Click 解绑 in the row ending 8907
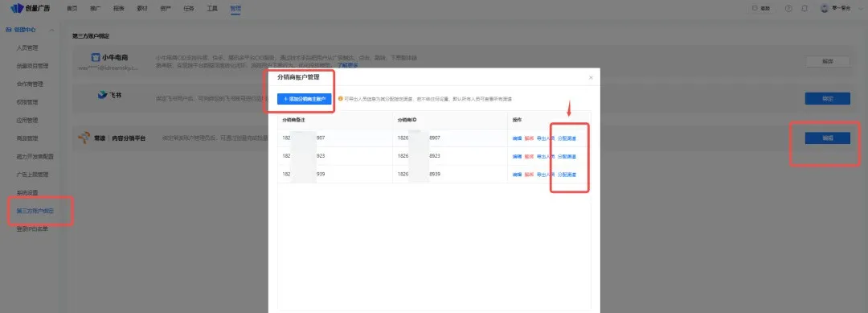The image size is (868, 313). (529, 138)
